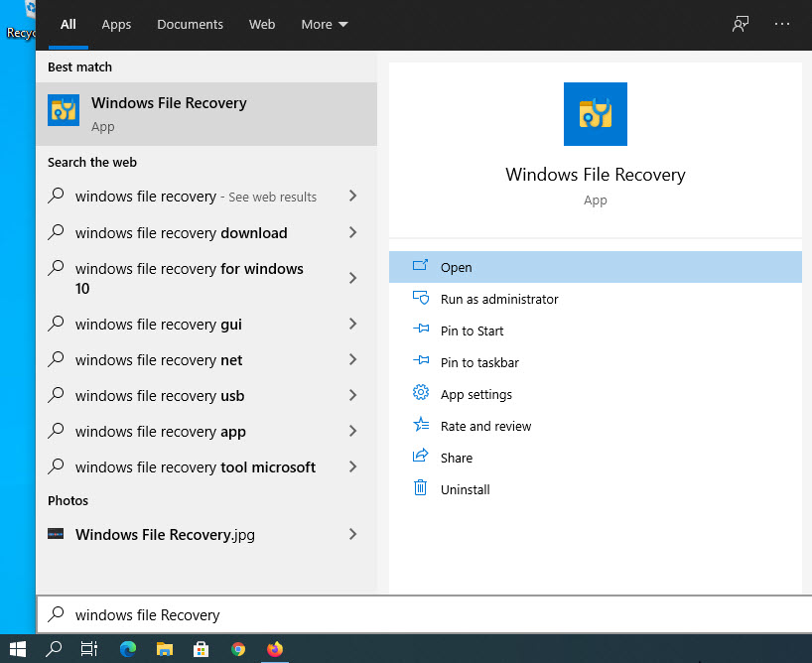Open the Windows Start menu
812x663 pixels.
click(x=18, y=648)
